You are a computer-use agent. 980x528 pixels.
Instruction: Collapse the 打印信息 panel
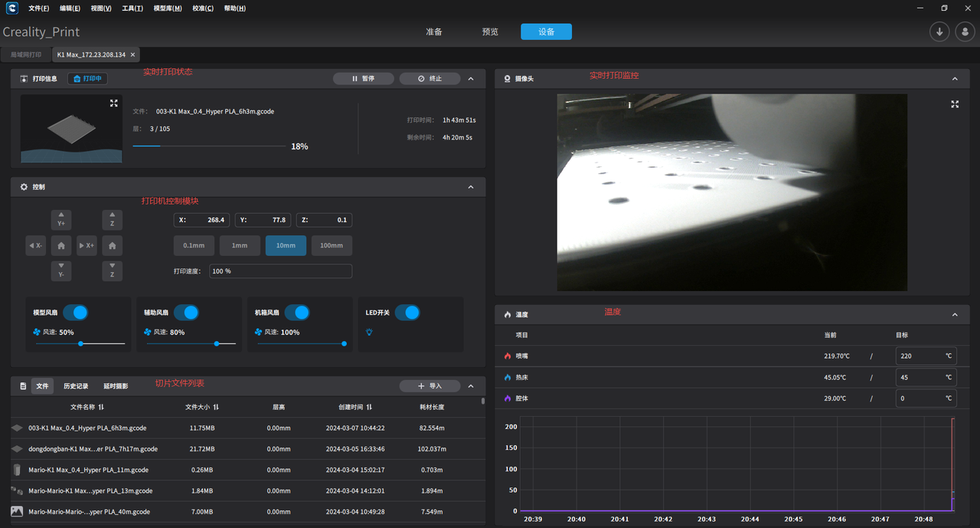pos(471,79)
